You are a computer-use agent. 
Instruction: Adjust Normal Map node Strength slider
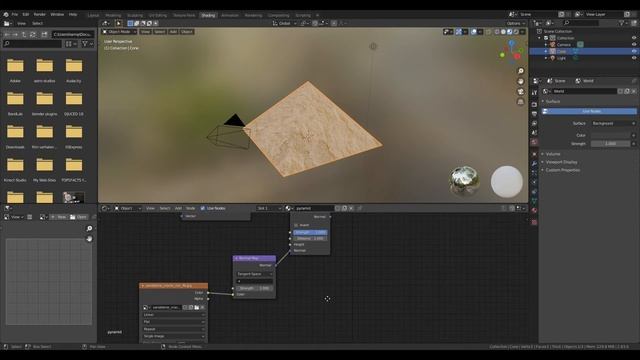pos(255,288)
